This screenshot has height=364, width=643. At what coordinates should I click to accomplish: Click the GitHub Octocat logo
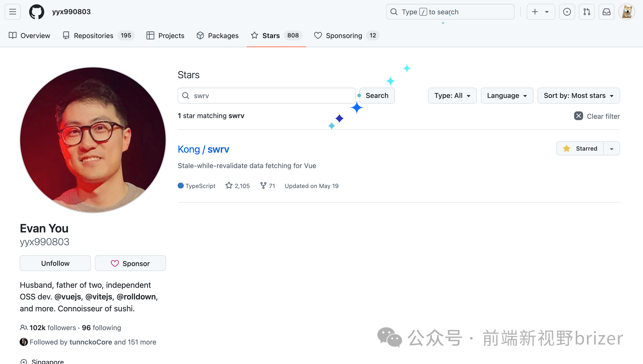(37, 12)
